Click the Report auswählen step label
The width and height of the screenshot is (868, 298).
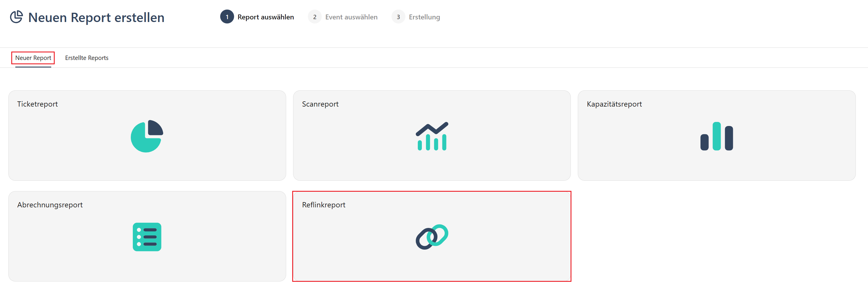click(x=266, y=17)
